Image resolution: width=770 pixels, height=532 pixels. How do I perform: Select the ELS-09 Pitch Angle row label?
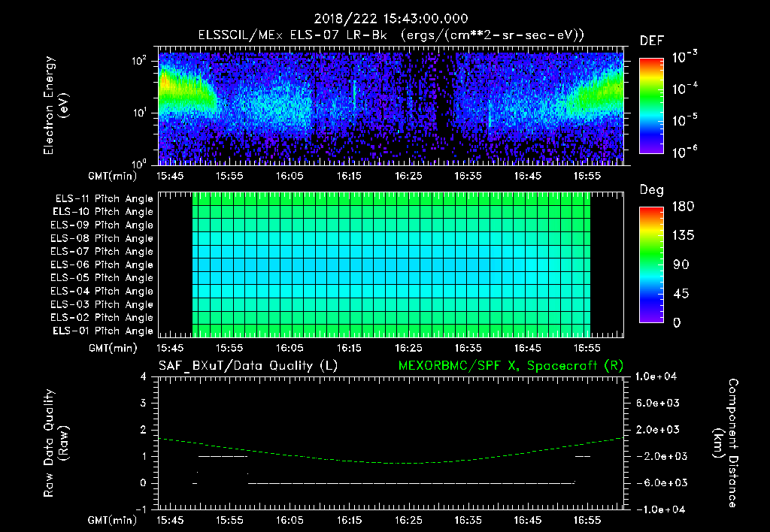(102, 225)
